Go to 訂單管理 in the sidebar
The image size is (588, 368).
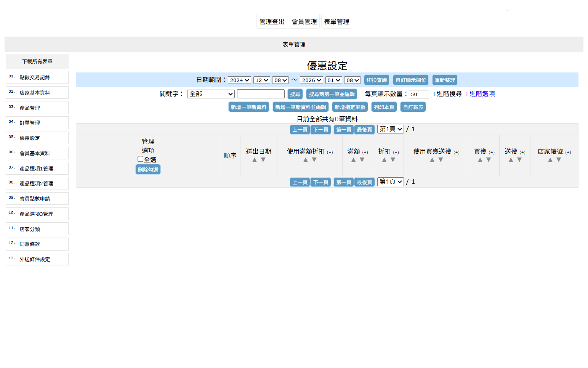37,123
